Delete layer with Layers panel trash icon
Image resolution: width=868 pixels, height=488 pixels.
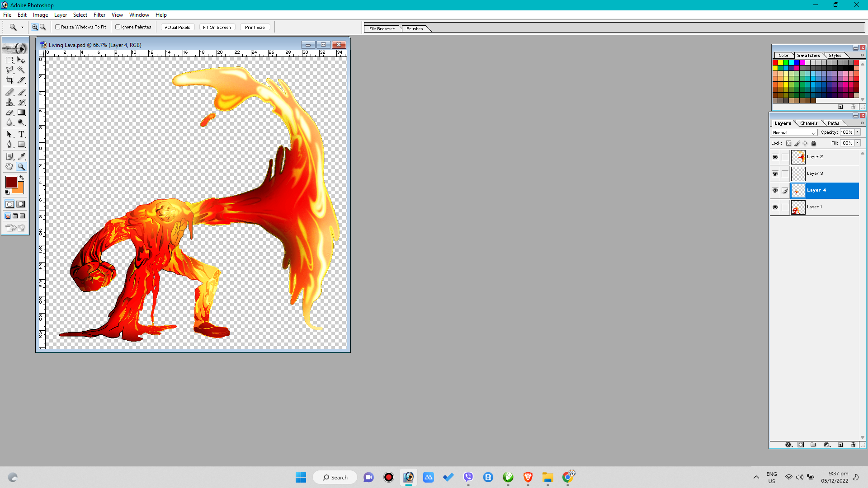853,445
